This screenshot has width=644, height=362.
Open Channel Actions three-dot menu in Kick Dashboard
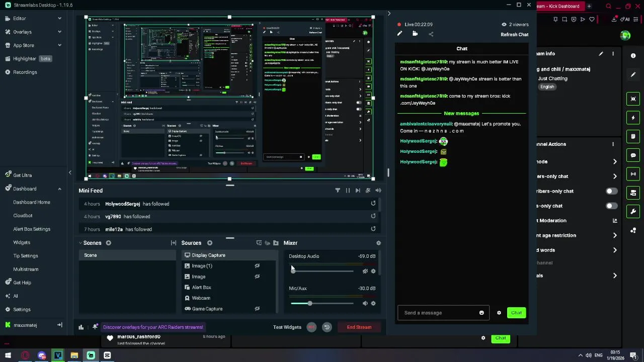point(613,144)
